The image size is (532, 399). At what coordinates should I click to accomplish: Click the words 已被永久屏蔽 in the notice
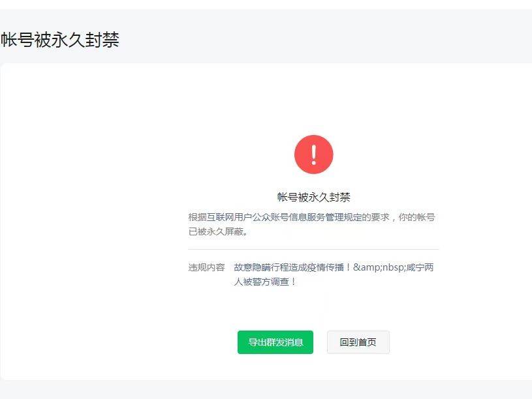[216, 231]
